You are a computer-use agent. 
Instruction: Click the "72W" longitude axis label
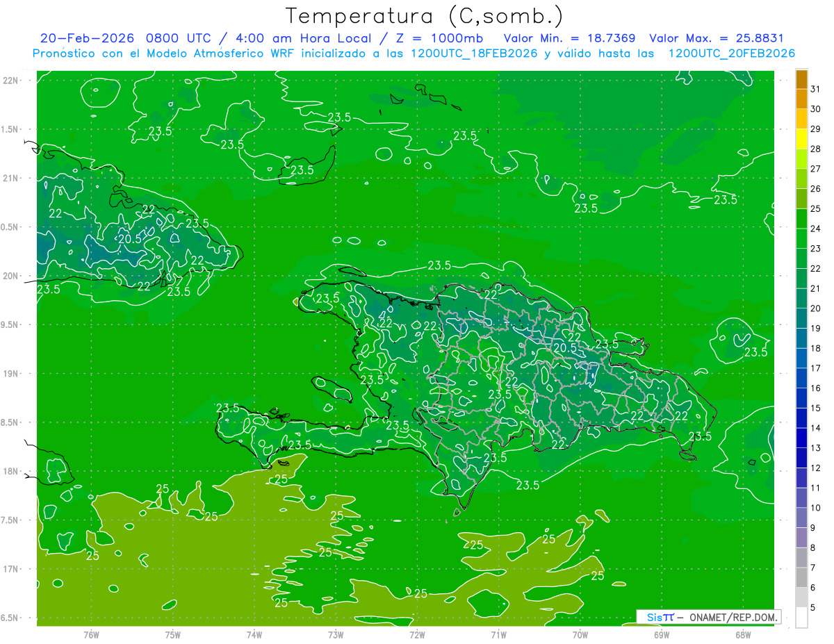pos(417,635)
